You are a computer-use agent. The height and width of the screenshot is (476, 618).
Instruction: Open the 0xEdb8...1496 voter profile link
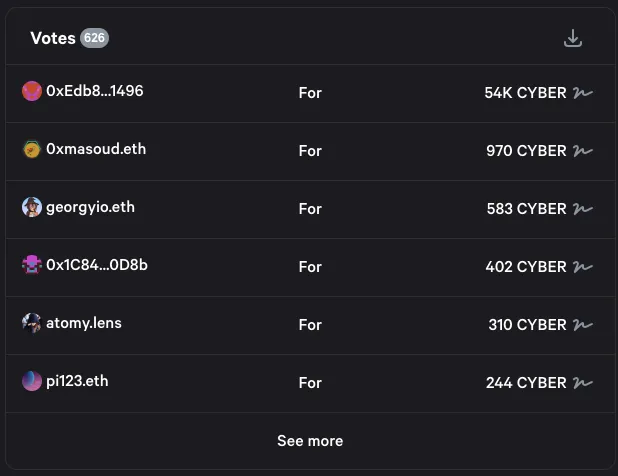coord(95,91)
